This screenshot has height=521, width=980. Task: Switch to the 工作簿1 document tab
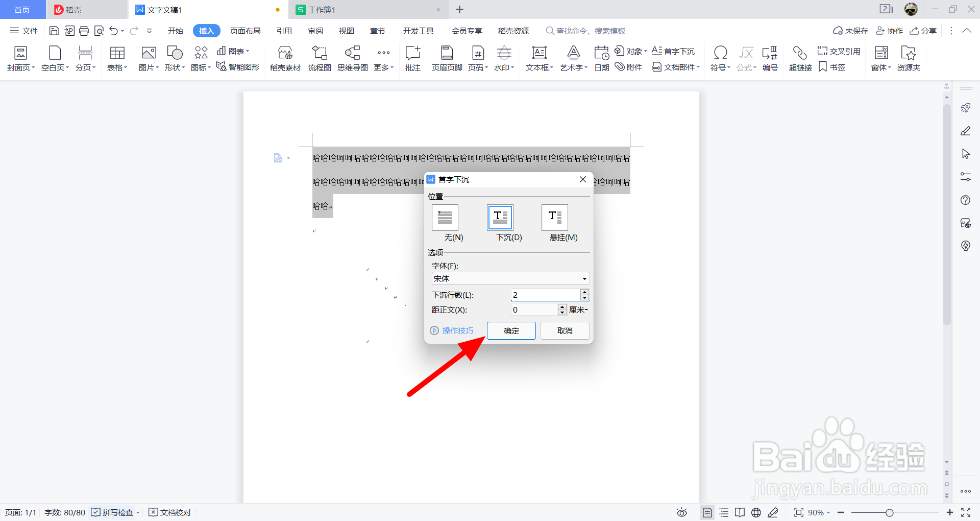click(x=368, y=10)
